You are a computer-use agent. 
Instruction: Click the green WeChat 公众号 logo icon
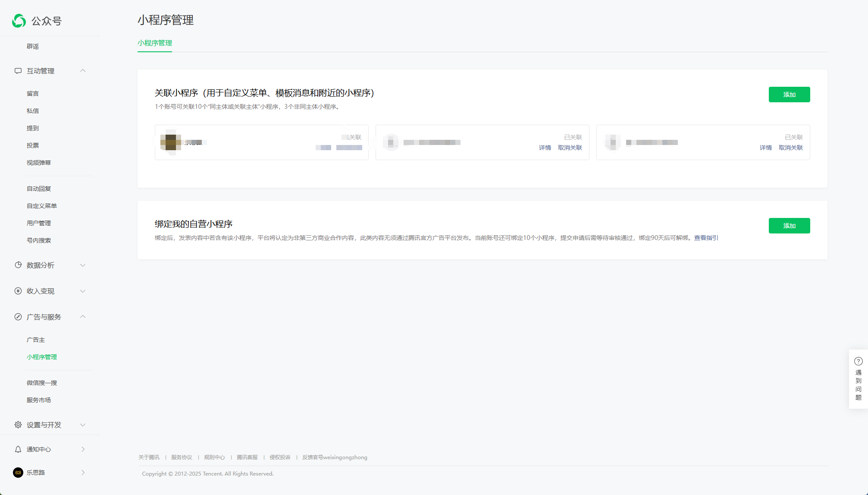pyautogui.click(x=19, y=21)
